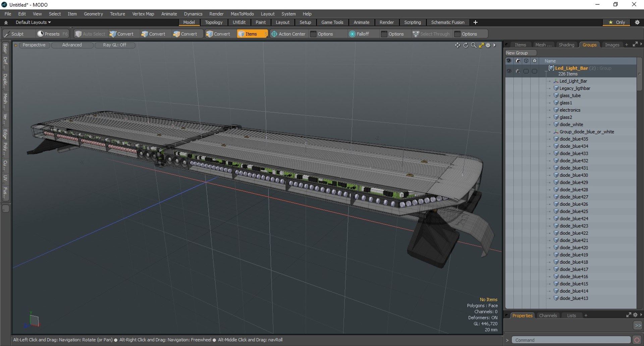This screenshot has height=346, width=644.
Task: Click the viewport pan arrows icon
Action: [x=458, y=45]
